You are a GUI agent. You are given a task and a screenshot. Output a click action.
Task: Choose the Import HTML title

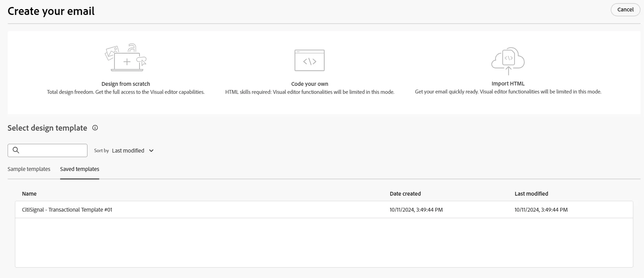click(x=508, y=83)
